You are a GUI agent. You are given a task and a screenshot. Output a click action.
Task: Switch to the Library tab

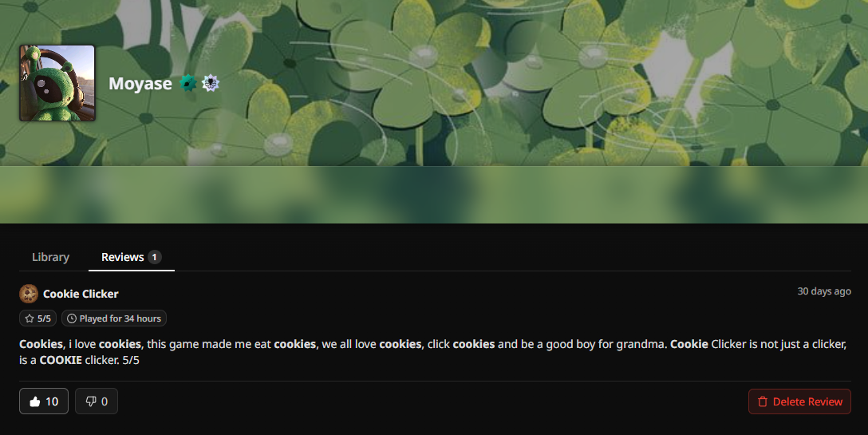[50, 257]
